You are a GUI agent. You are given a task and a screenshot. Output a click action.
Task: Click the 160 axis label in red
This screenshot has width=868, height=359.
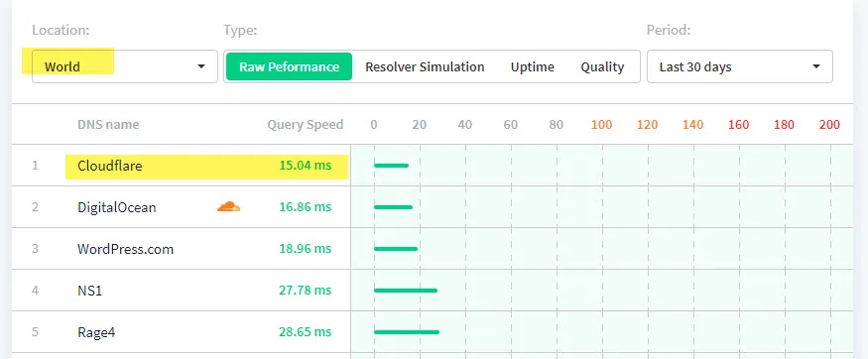tap(738, 125)
